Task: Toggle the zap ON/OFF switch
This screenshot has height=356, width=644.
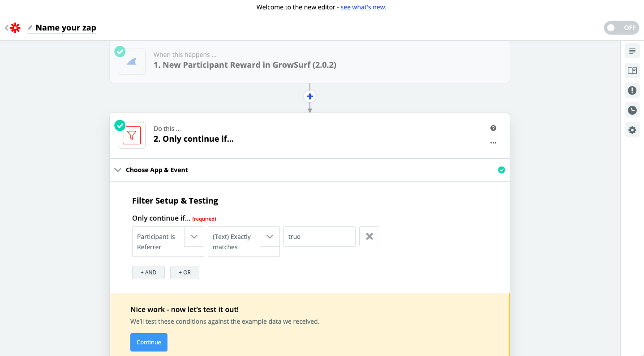Action: 622,28
